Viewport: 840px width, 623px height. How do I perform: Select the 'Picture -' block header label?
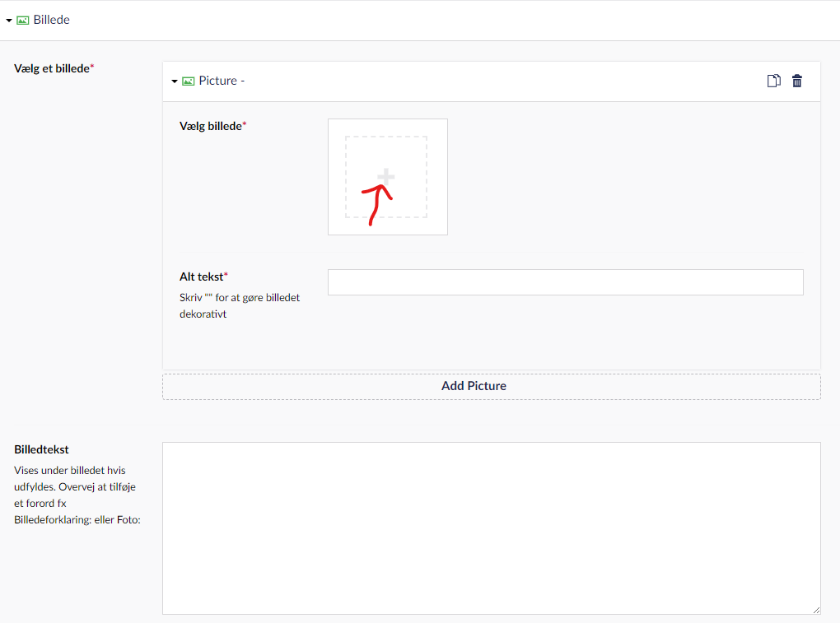222,81
